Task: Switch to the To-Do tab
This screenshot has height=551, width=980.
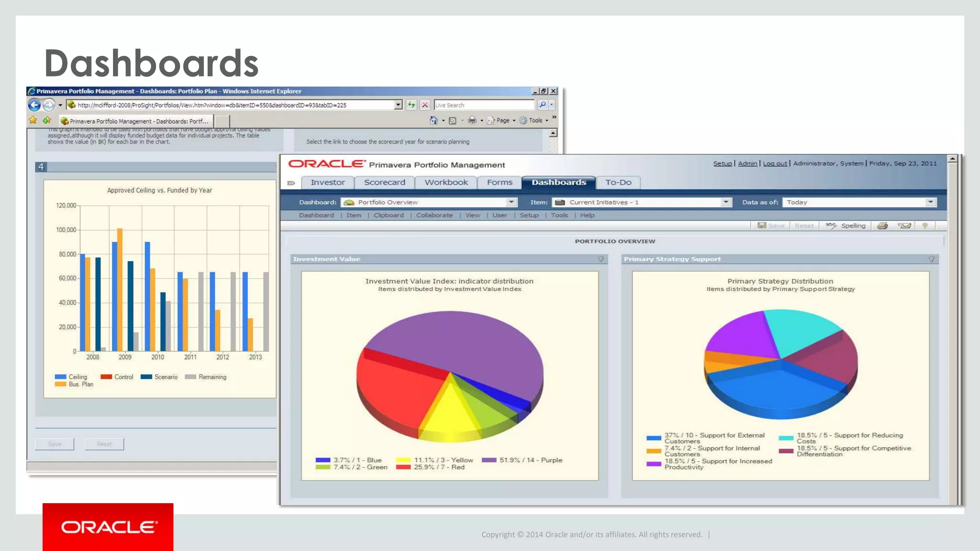Action: [618, 183]
